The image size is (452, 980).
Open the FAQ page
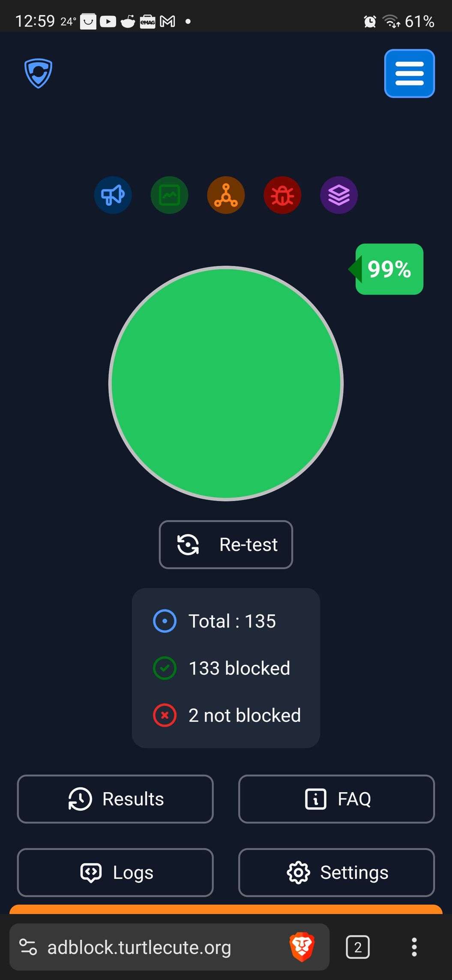click(336, 799)
